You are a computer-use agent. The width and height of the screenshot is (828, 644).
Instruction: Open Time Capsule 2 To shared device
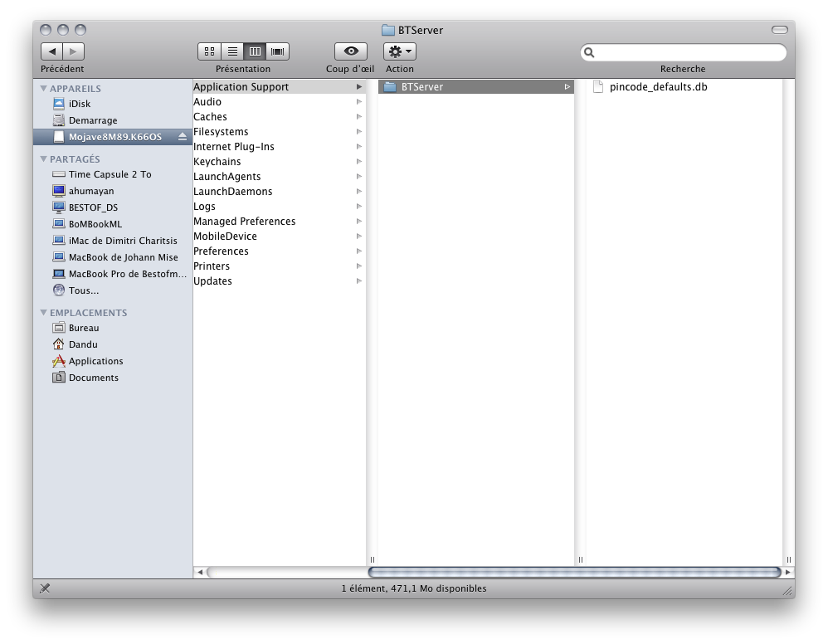point(110,174)
